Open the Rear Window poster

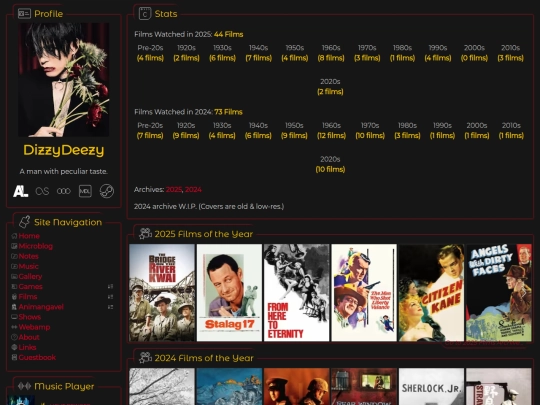(364, 386)
